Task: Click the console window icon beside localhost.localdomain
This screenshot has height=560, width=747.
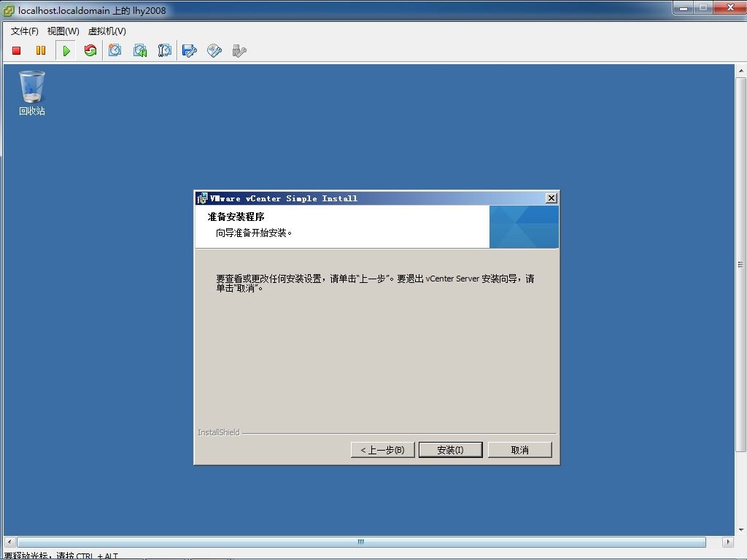Action: pyautogui.click(x=9, y=10)
